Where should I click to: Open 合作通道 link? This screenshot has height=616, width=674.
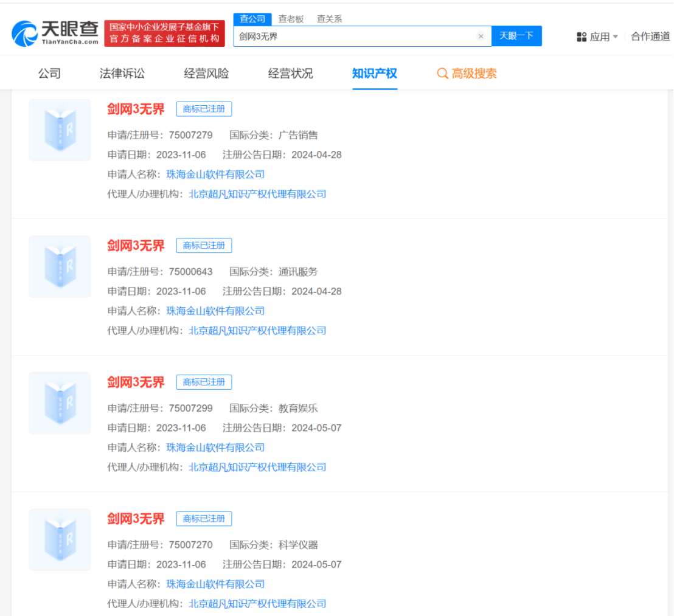(650, 36)
